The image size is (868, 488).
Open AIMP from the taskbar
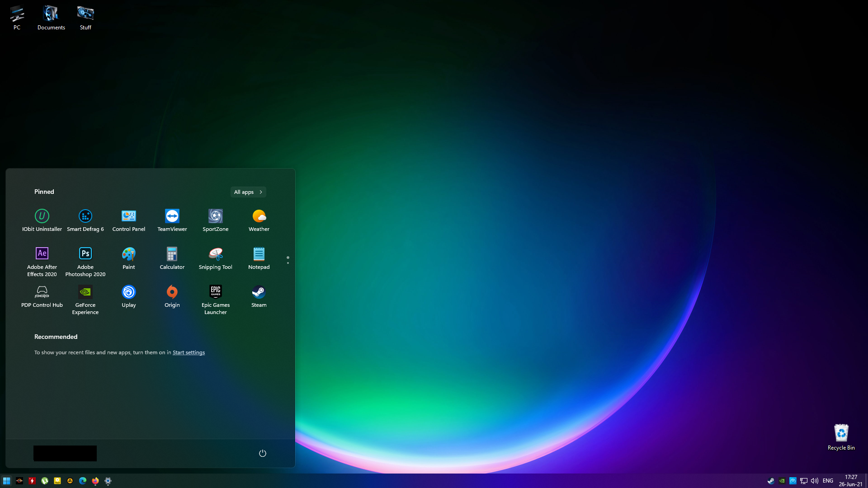(70, 481)
